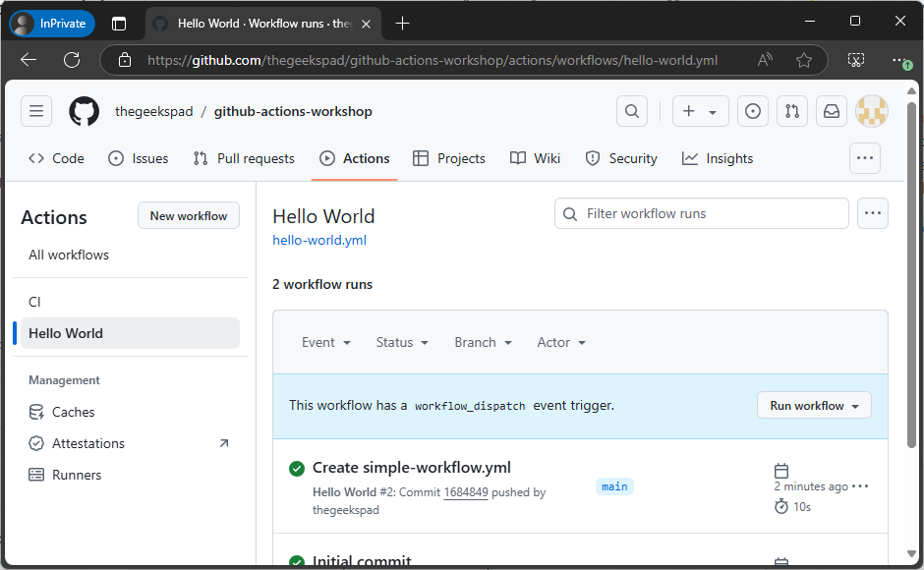Open the hamburger navigation menu
Screen dimensions: 924x570
(36, 111)
